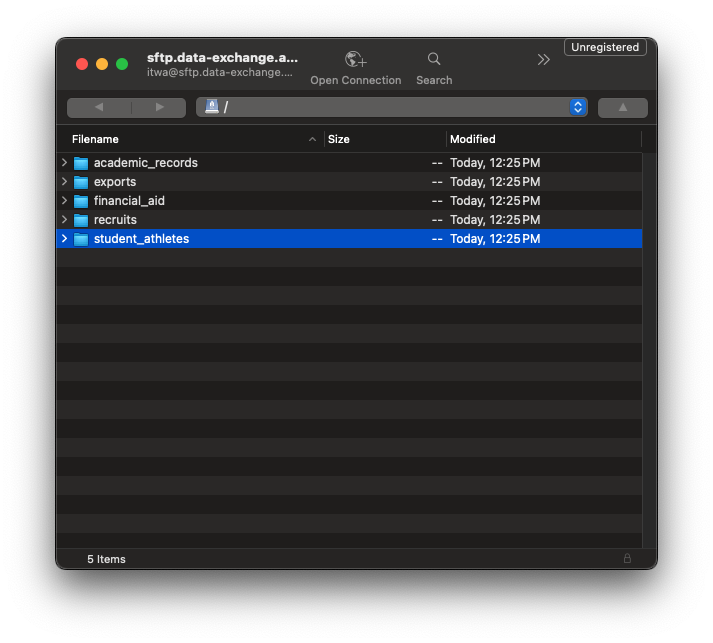Click the itwa@sftp.data-exchange subtitle
713x643 pixels.
point(220,72)
